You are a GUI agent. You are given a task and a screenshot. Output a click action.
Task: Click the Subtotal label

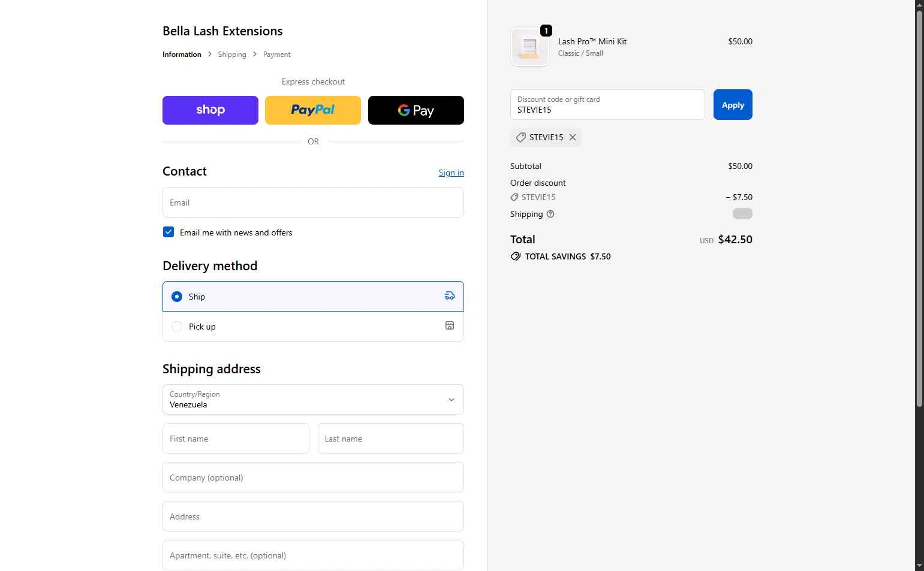(526, 166)
